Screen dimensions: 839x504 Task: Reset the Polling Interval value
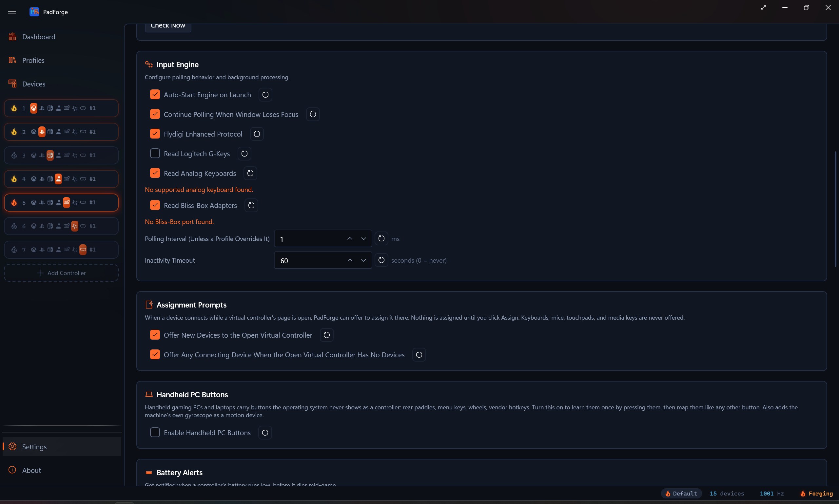point(381,239)
